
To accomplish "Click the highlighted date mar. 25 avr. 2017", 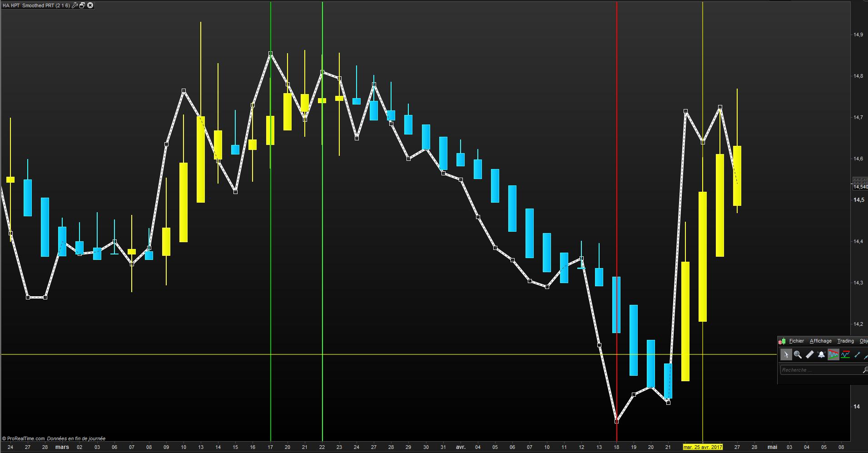I will click(703, 447).
